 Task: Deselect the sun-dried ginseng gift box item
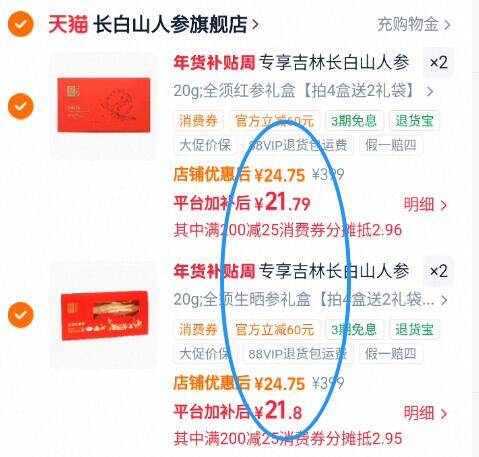click(x=21, y=315)
